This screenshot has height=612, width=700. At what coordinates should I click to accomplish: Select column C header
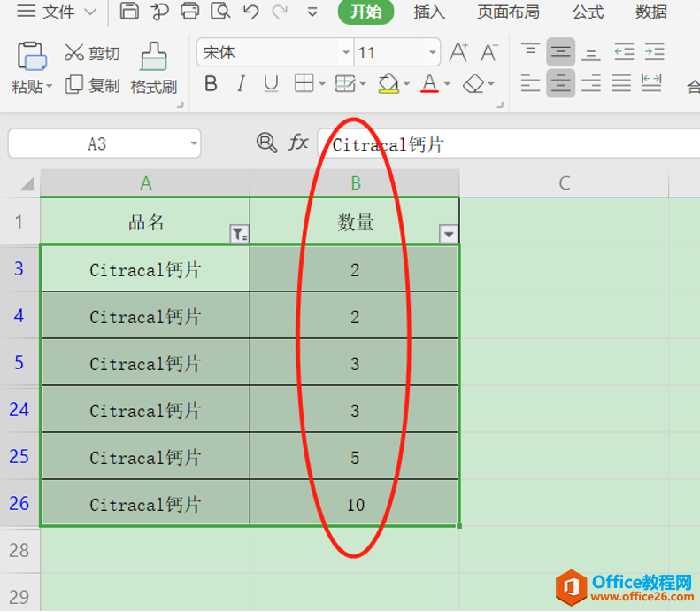click(565, 183)
